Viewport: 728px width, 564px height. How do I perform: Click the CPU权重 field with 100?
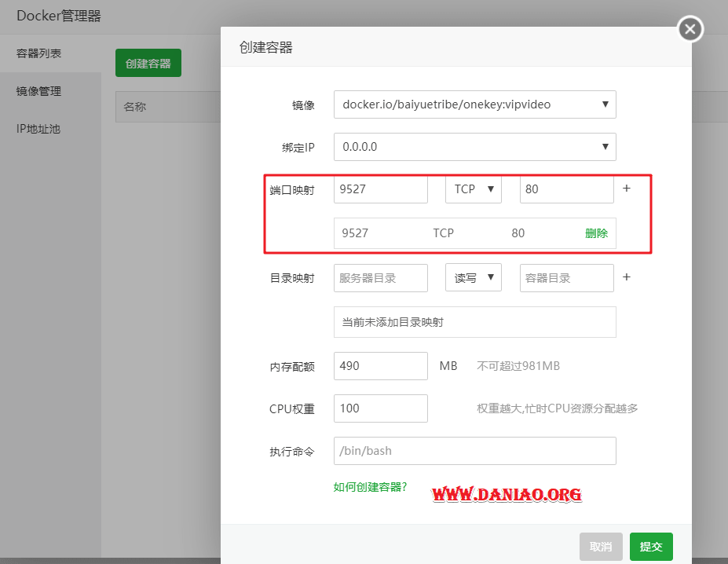(380, 408)
